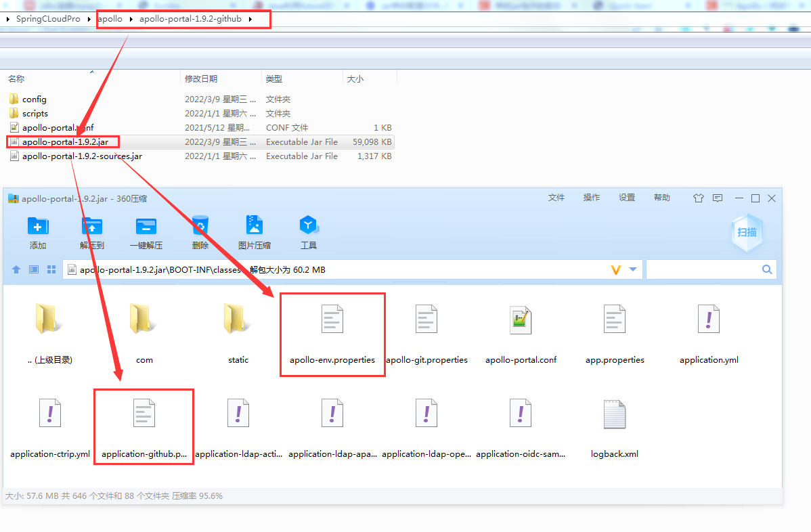The image size is (811, 532).
Task: Click the 解压到 (Extract to) toolbar icon
Action: pos(92,233)
